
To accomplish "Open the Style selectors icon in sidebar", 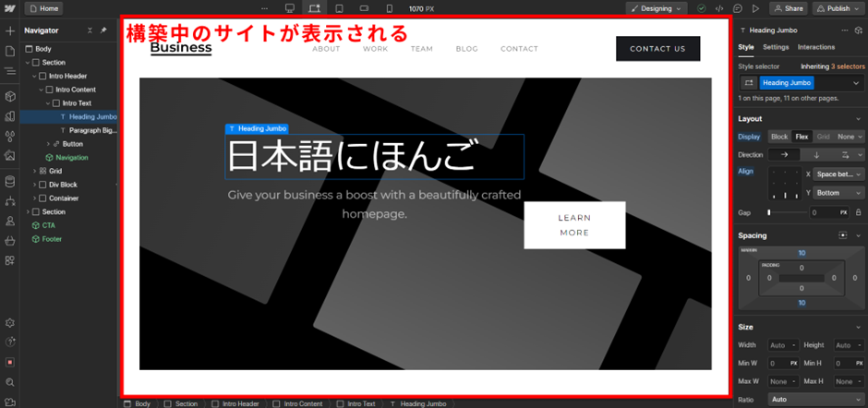I will coord(9,116).
